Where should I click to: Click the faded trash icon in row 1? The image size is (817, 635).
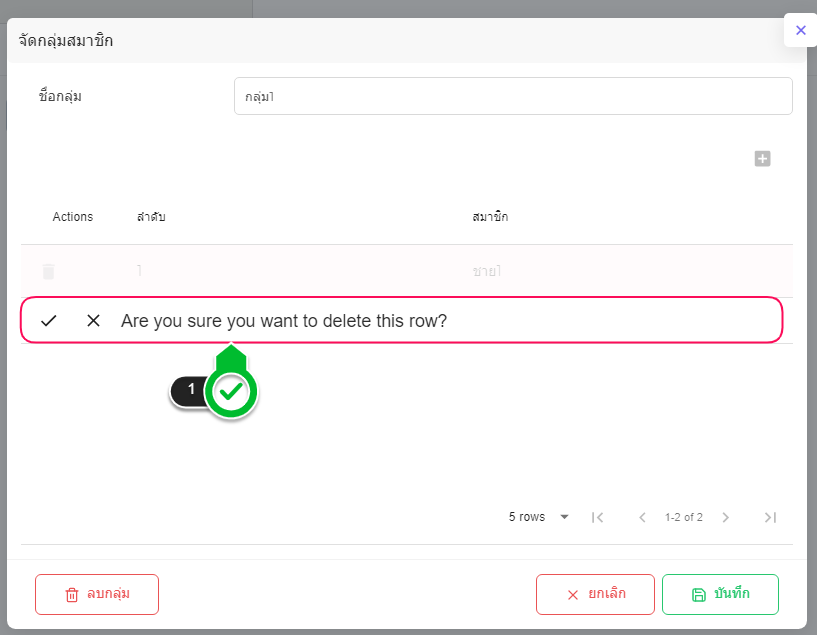(x=49, y=271)
